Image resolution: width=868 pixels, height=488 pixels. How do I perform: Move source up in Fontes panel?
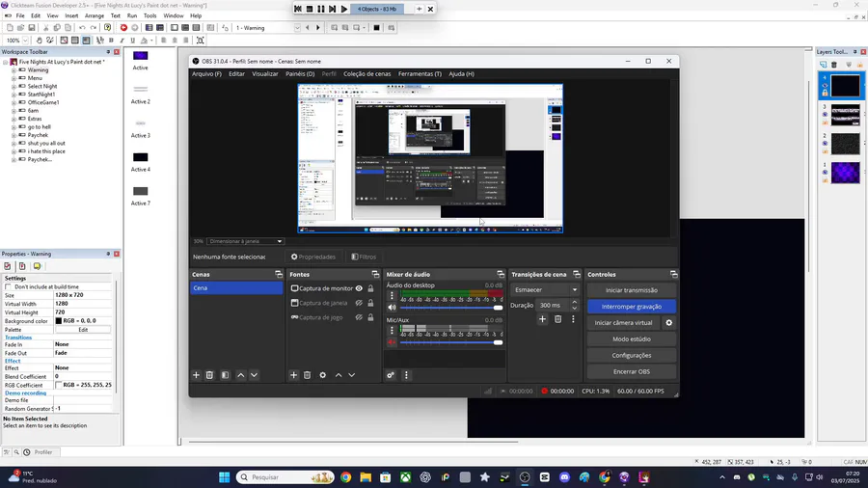339,375
